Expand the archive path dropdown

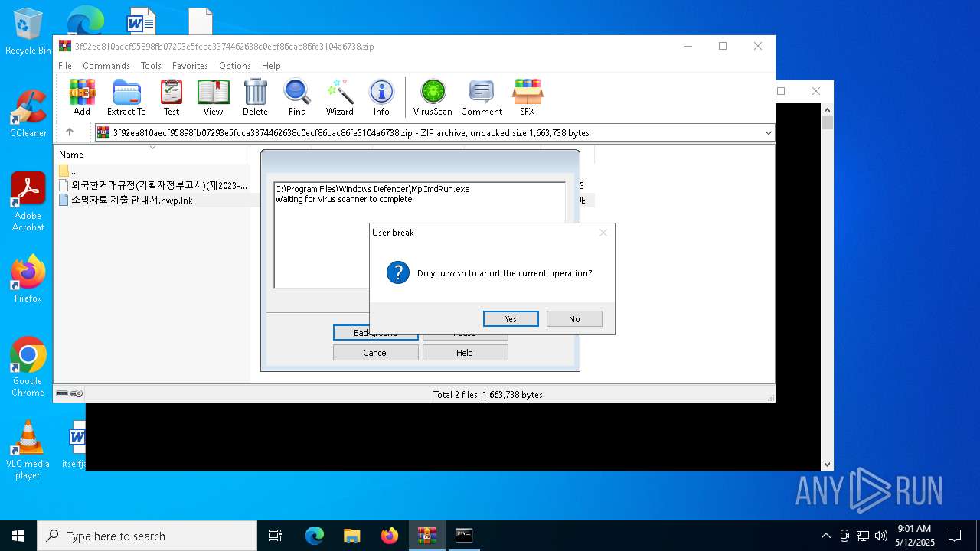768,133
